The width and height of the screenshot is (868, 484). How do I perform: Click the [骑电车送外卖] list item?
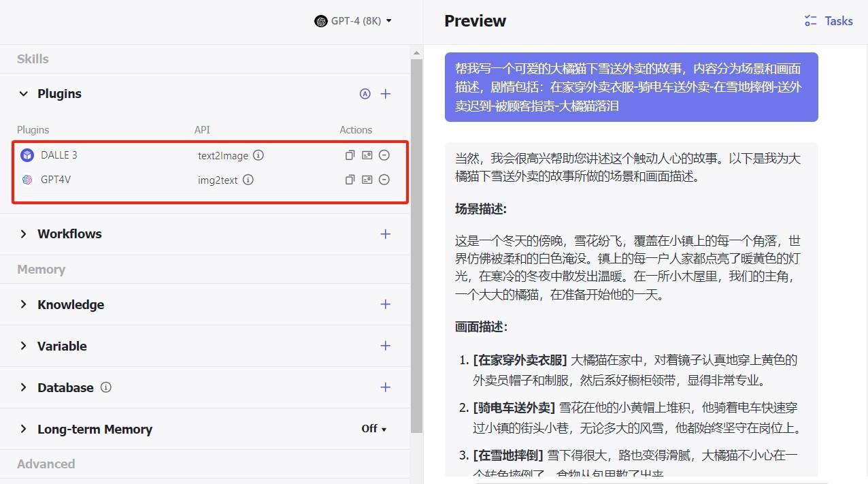click(x=637, y=418)
